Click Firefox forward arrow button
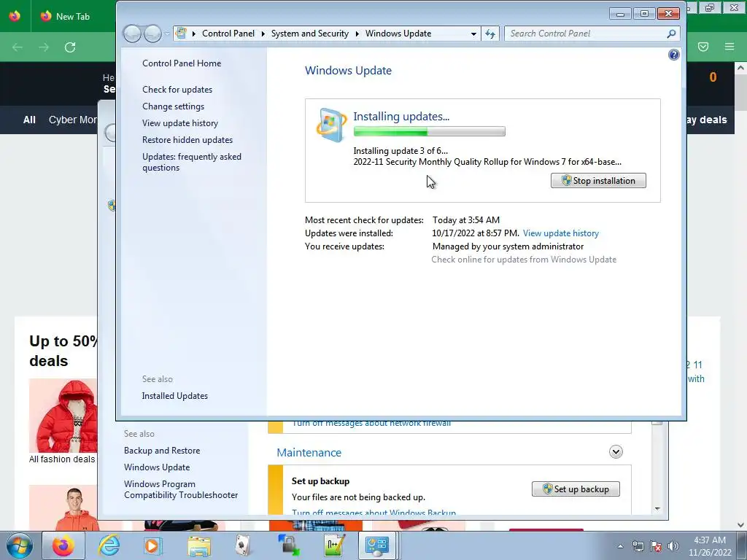The image size is (747, 560). coord(44,47)
